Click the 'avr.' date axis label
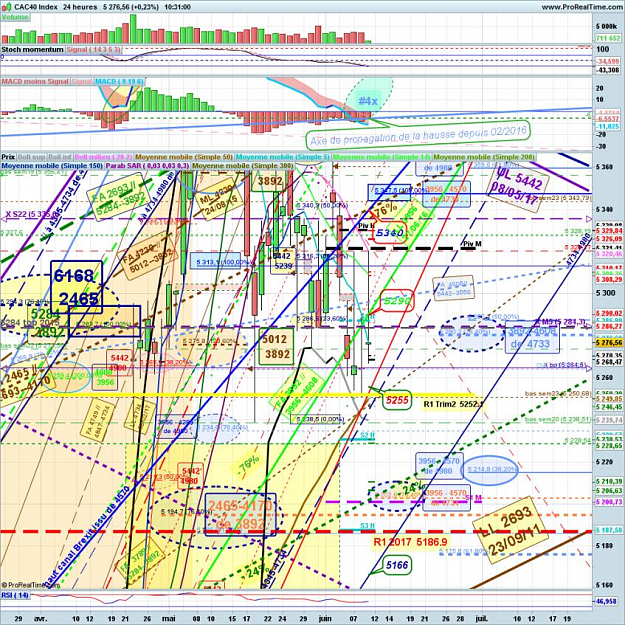Image resolution: width=625 pixels, height=625 pixels. point(41,618)
